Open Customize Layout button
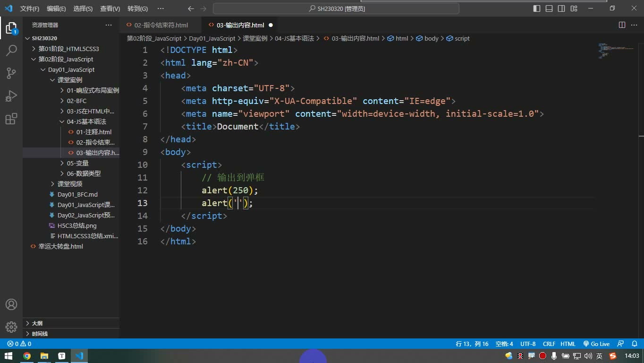Screen dimensions: 644x363 pos(574,9)
